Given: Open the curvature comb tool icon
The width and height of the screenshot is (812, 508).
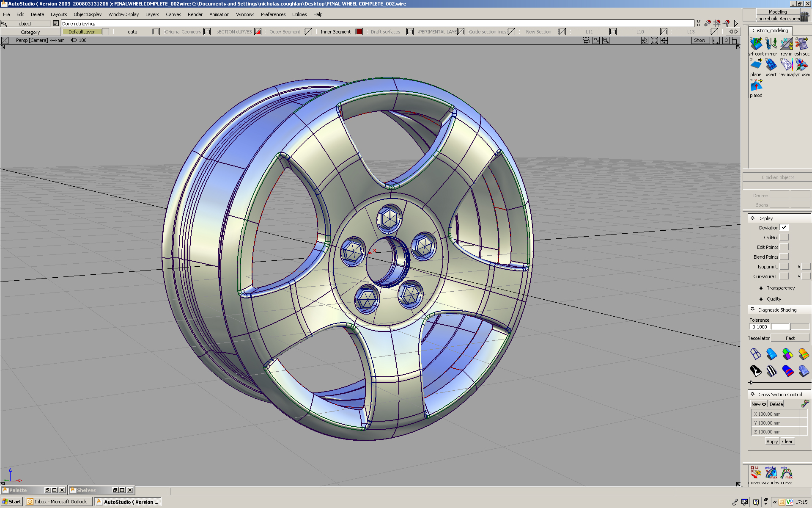Looking at the screenshot, I should 787,473.
